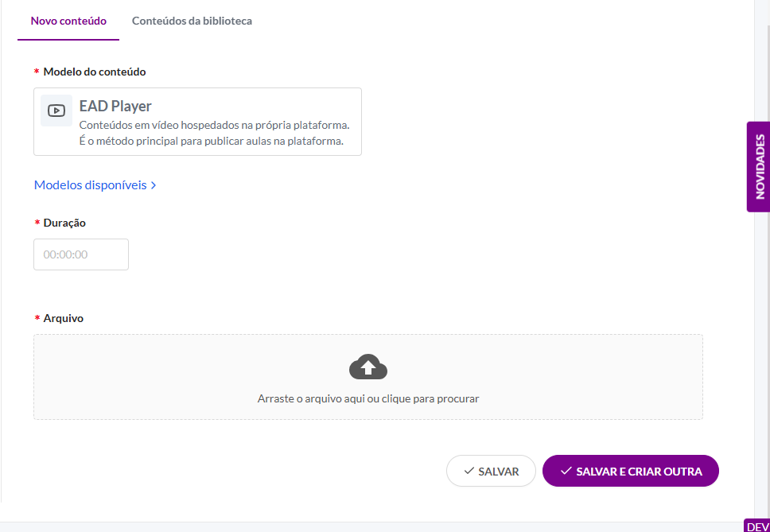Click the Modelo do conteúdo label
The image size is (770, 532).
[x=95, y=72]
